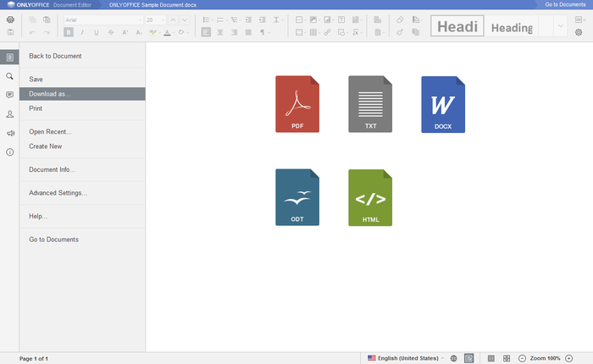Open the Chat users sidebar icon
Viewport: 593px width, 364px height.
pyautogui.click(x=10, y=113)
